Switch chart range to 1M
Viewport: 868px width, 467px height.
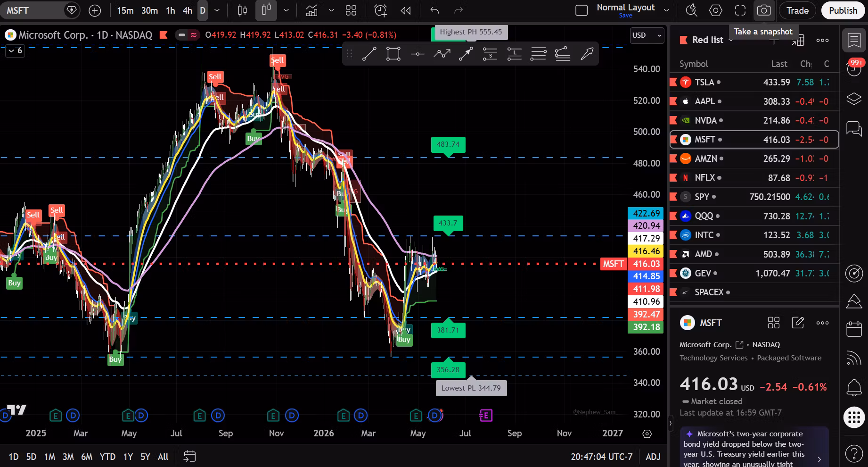click(49, 457)
